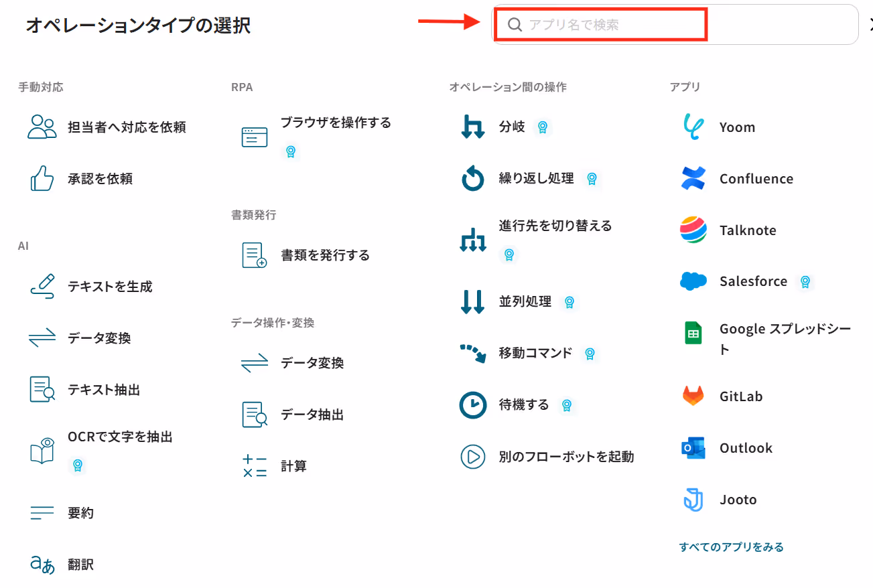The height and width of the screenshot is (588, 873).
Task: Click the アプリ名で検索 search field
Action: point(675,25)
